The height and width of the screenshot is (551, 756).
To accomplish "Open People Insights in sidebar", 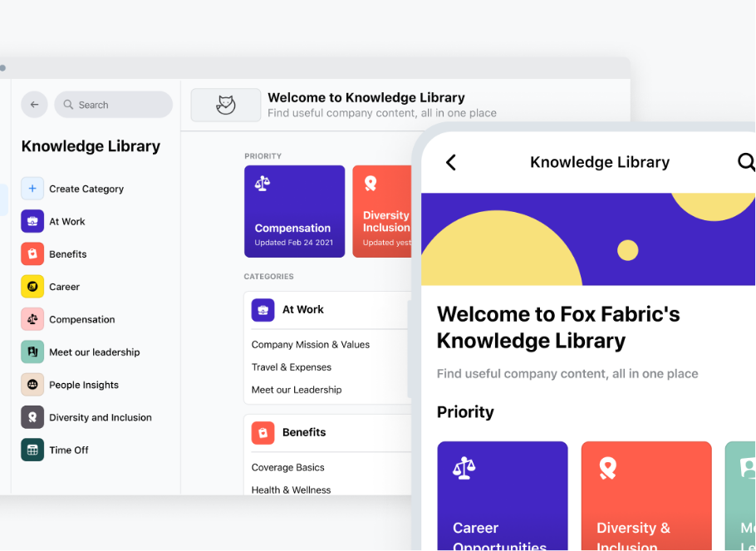I will click(84, 385).
